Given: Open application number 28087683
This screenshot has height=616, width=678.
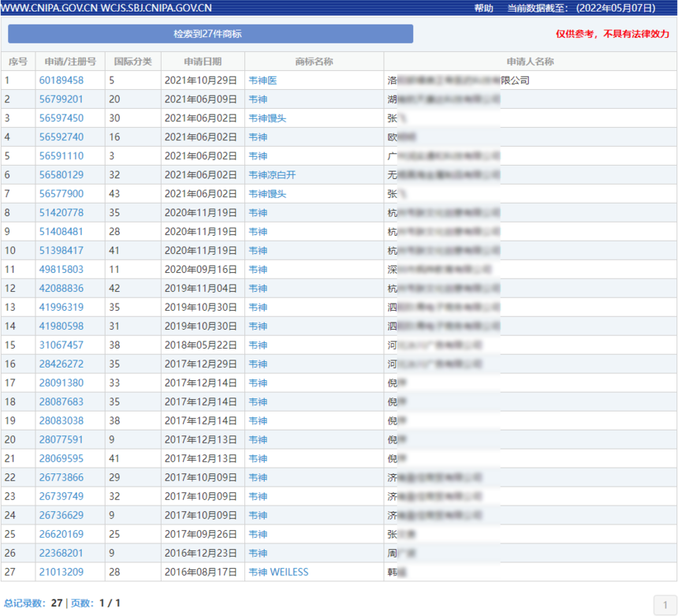Looking at the screenshot, I should 61,401.
